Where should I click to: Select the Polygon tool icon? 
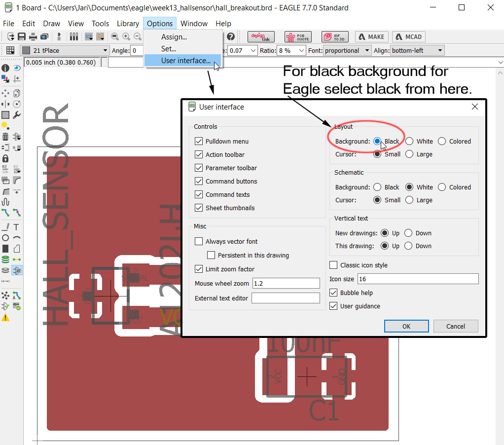(17, 249)
